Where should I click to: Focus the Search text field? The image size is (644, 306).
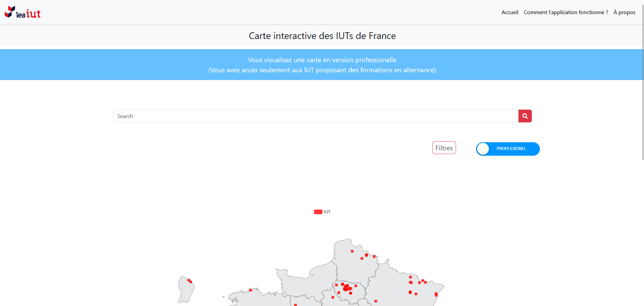(315, 116)
